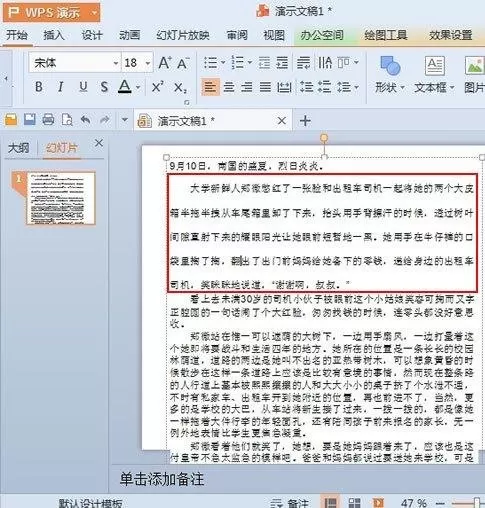Apply superscript X² formatting
The width and height of the screenshot is (485, 508).
click(157, 87)
